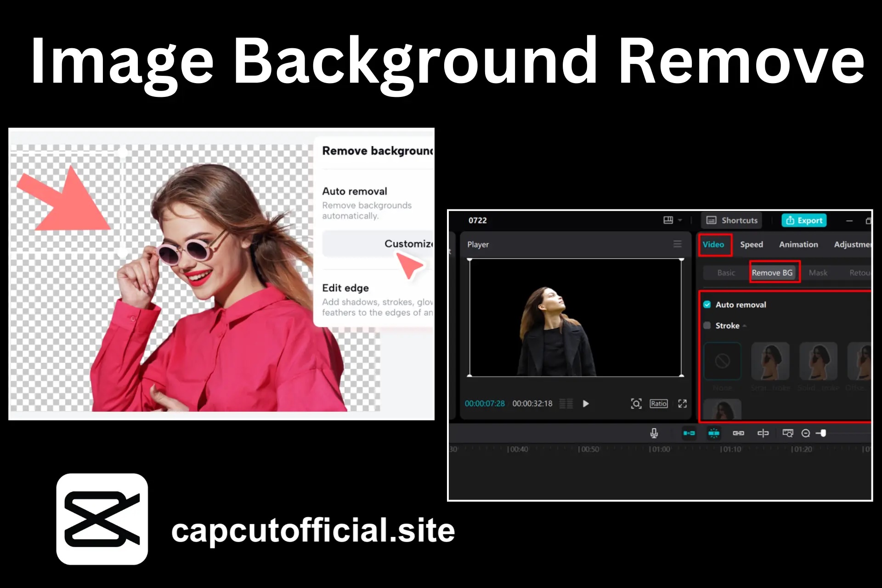This screenshot has height=588, width=882.
Task: Select the voice-over microphone icon
Action: [x=654, y=433]
